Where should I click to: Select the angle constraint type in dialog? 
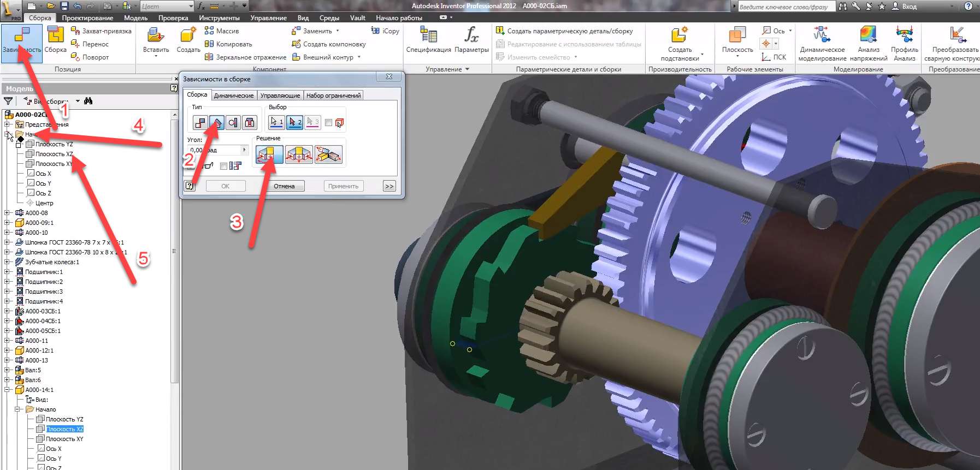(x=217, y=123)
